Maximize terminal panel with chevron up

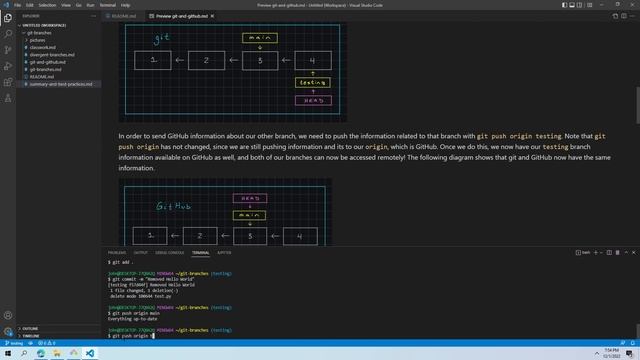click(626, 253)
